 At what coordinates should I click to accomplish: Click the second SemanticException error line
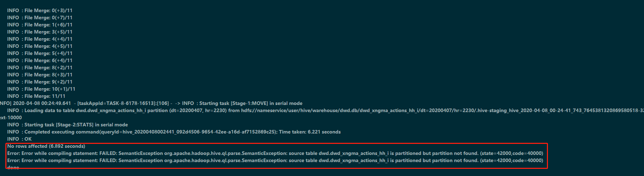pyautogui.click(x=275, y=160)
